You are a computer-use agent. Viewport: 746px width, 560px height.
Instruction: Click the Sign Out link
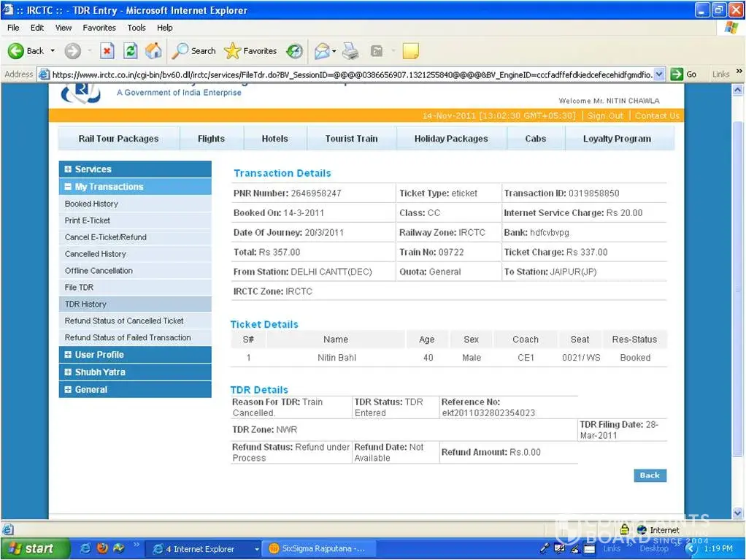coord(605,116)
